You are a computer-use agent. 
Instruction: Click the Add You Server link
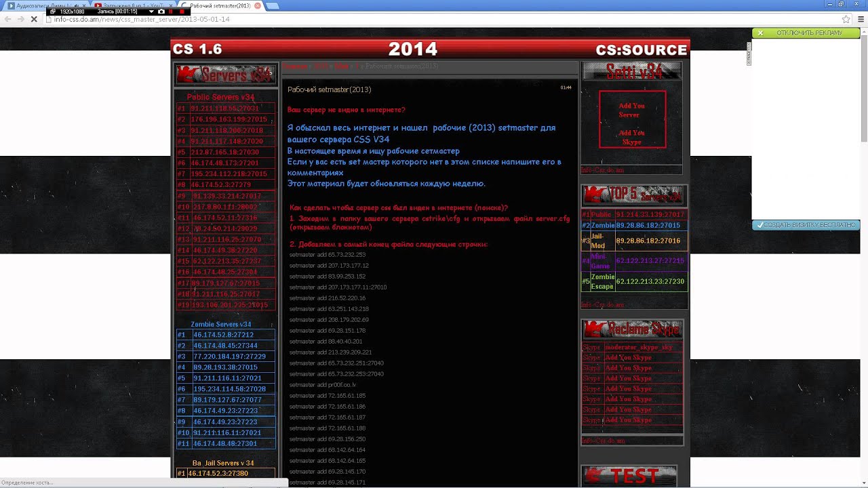coord(632,110)
